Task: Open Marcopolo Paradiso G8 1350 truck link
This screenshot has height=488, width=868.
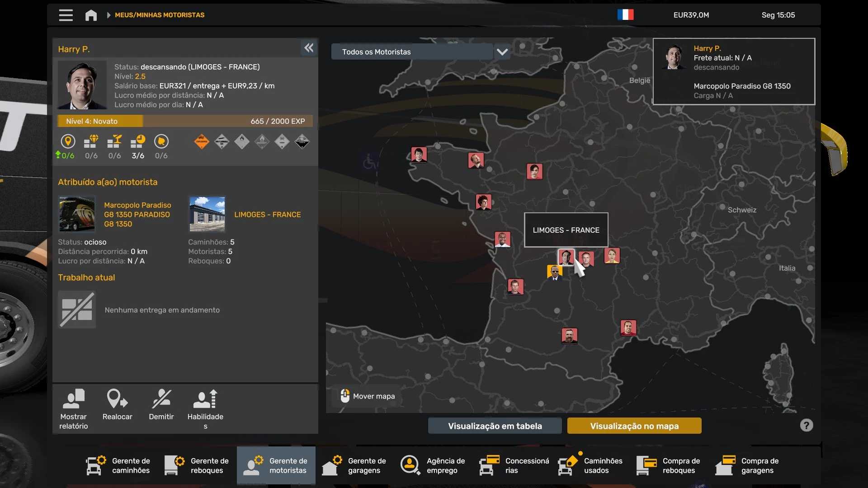Action: 137,215
